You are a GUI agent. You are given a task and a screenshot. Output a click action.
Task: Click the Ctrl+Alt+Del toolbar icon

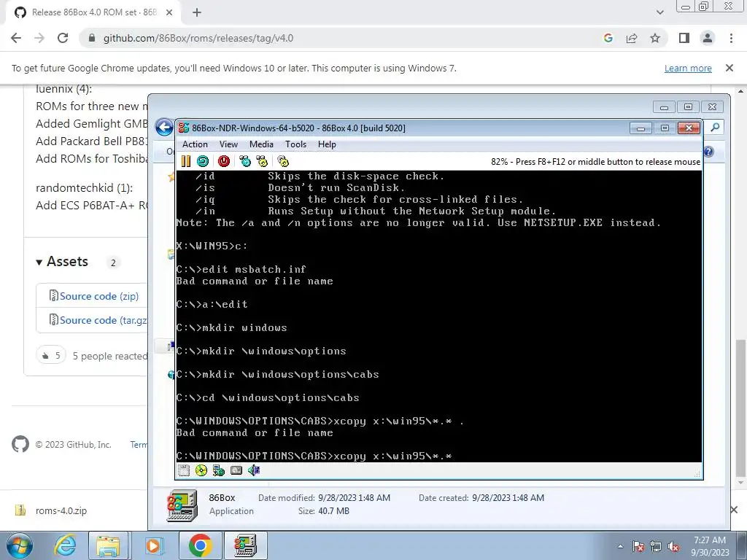point(245,161)
